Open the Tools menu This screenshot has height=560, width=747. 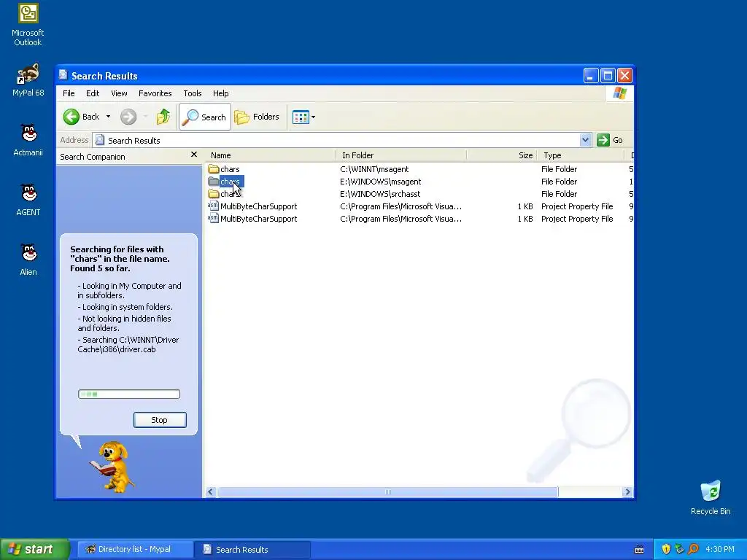pos(193,93)
